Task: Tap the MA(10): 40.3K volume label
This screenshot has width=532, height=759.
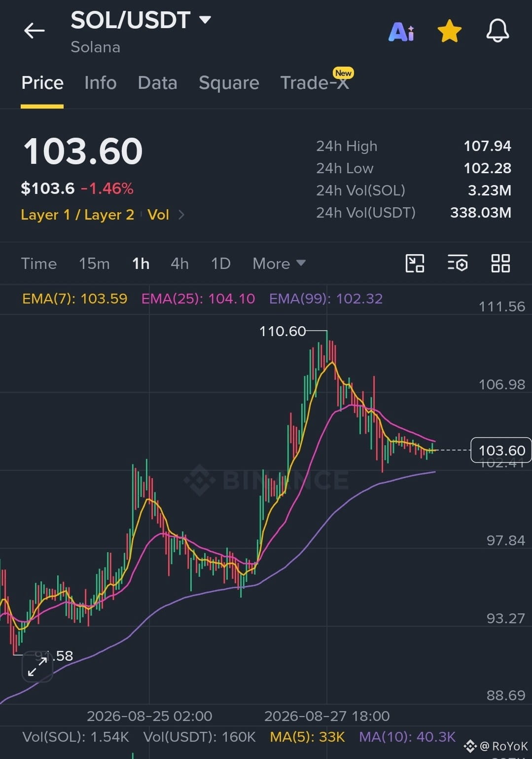Action: pos(407,737)
